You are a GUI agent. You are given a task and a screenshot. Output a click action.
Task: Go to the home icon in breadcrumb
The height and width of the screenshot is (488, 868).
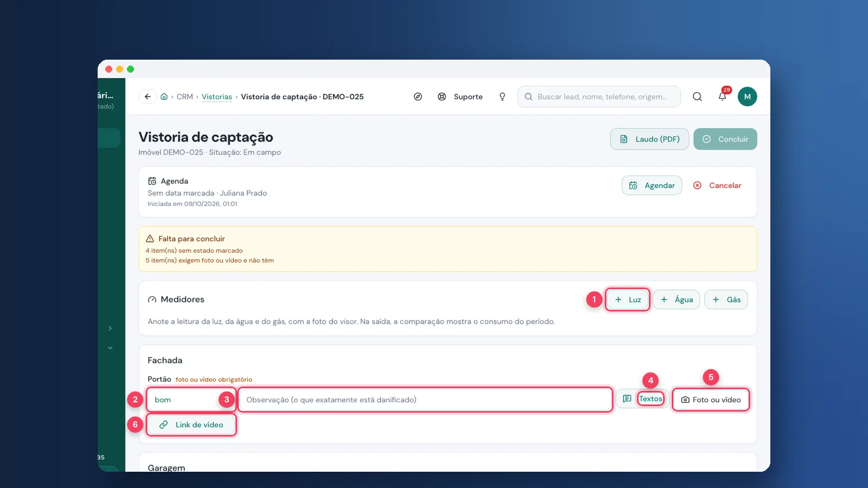pos(164,97)
